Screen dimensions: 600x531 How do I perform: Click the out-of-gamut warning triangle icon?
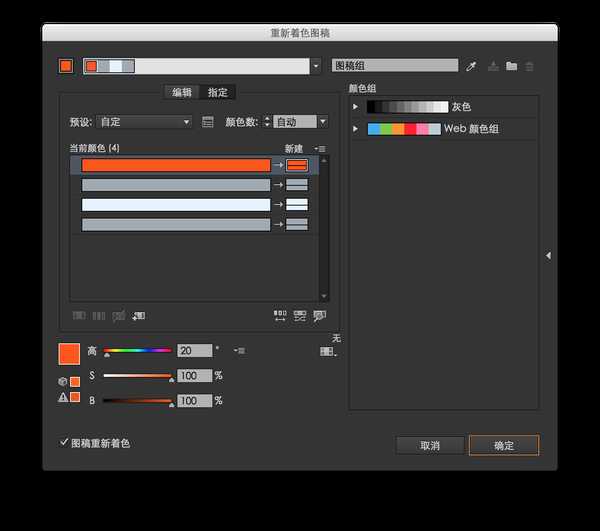tap(63, 397)
